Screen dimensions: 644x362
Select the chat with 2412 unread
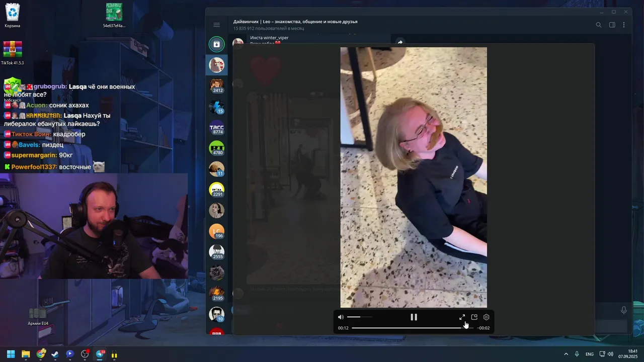(x=217, y=85)
